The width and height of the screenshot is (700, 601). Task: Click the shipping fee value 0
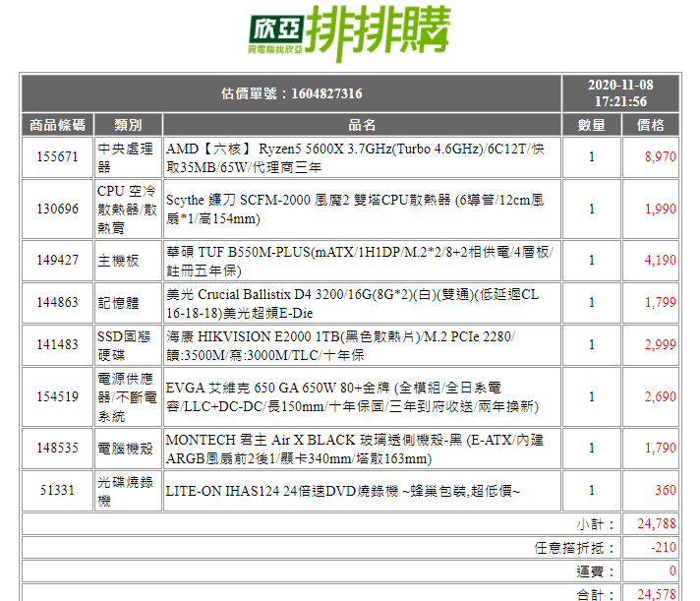click(x=672, y=571)
